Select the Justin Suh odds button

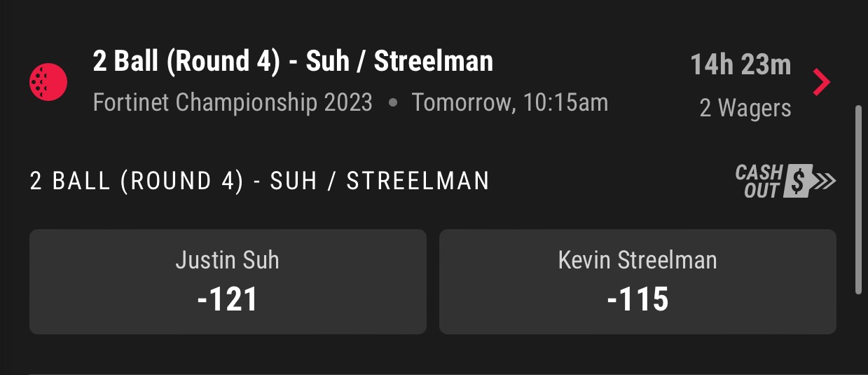click(x=228, y=282)
